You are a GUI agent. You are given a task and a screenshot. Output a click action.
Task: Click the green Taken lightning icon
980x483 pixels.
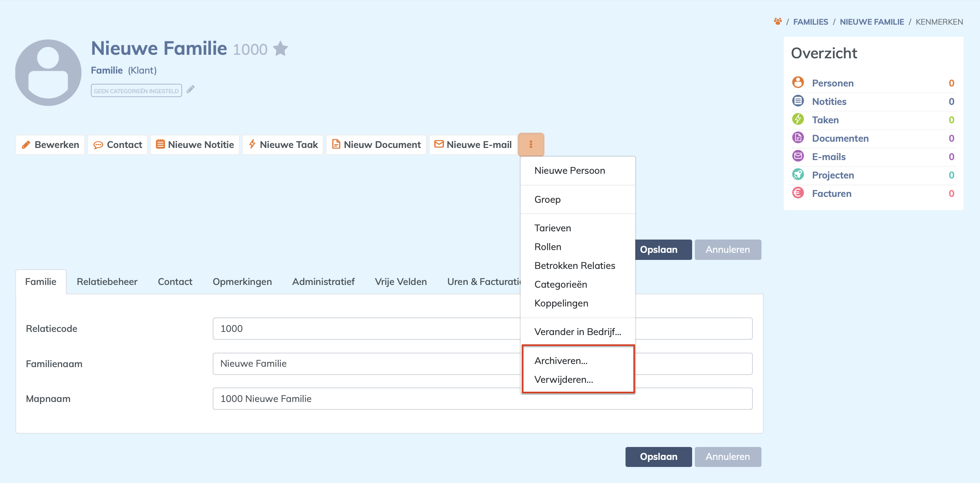coord(798,119)
